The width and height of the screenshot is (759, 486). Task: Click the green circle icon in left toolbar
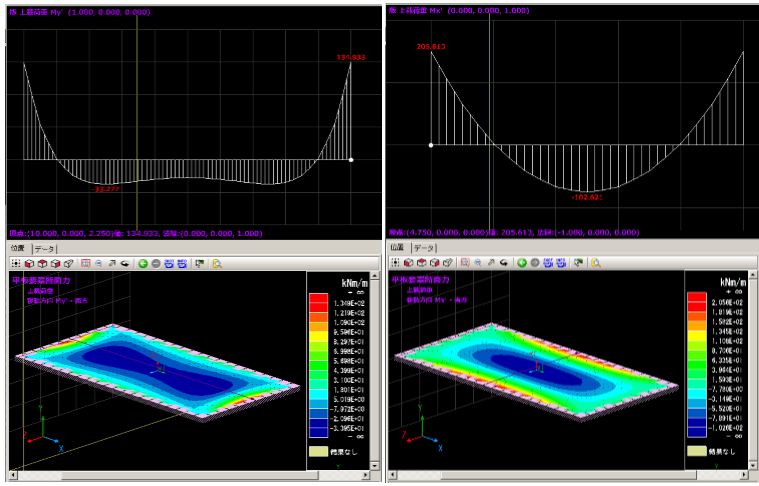[x=143, y=263]
